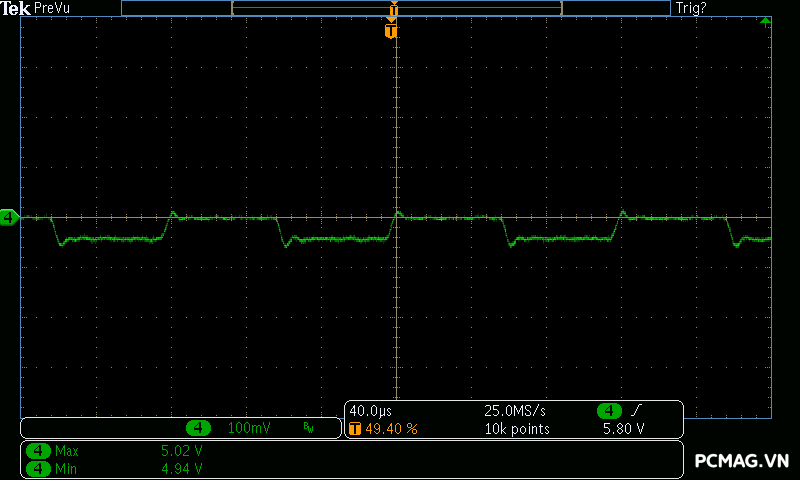Click the green trigger level arrow at top right
800x480 pixels.
(765, 21)
